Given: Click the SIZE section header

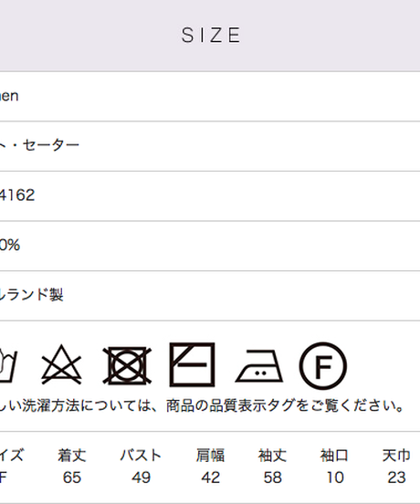Looking at the screenshot, I should [211, 35].
